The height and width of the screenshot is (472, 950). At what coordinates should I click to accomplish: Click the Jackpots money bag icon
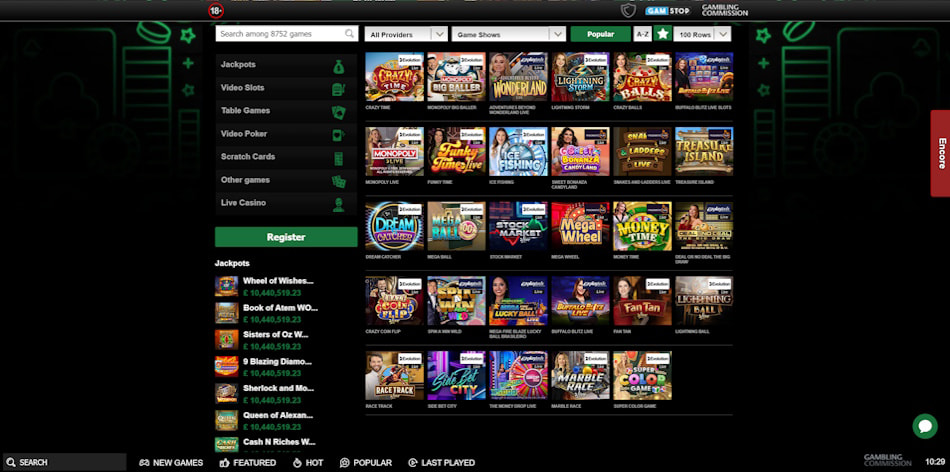click(x=339, y=66)
